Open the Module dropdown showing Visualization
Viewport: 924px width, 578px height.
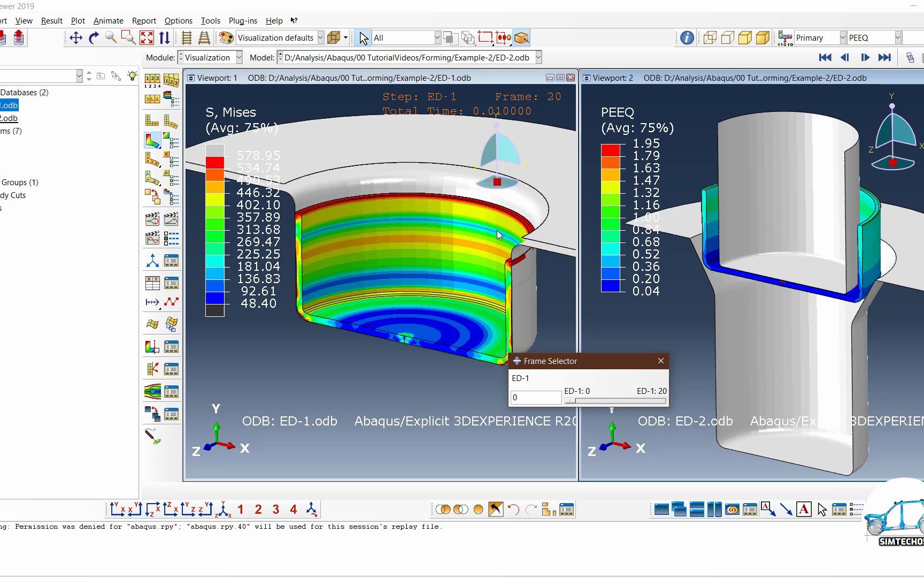239,58
